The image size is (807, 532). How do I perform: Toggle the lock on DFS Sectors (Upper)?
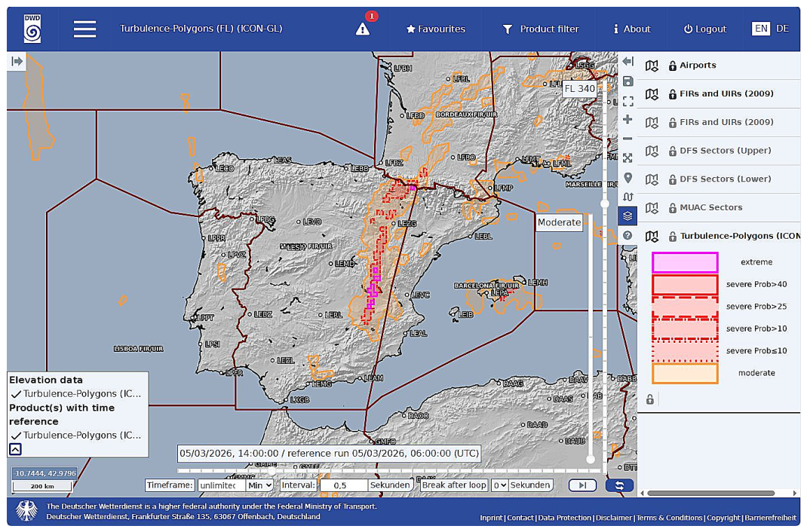pos(672,151)
